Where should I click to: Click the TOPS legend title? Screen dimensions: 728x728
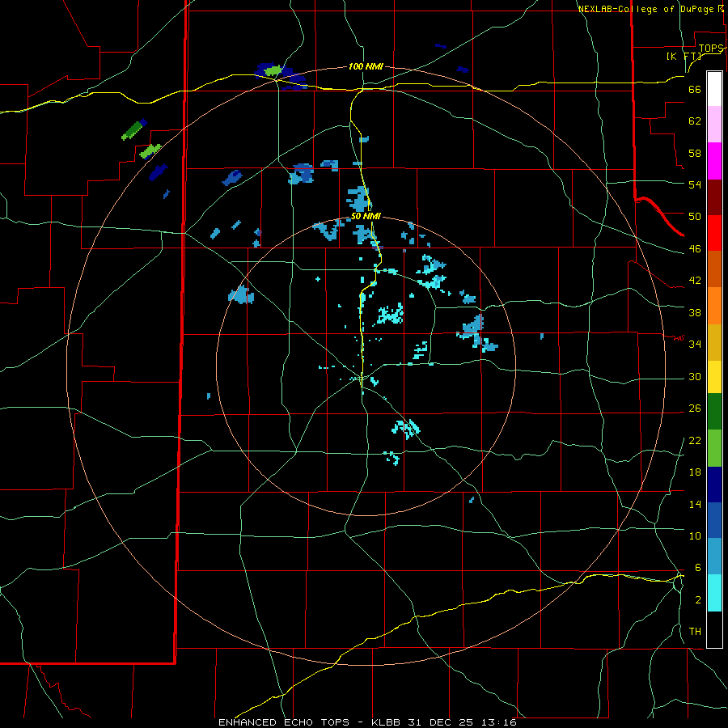711,49
